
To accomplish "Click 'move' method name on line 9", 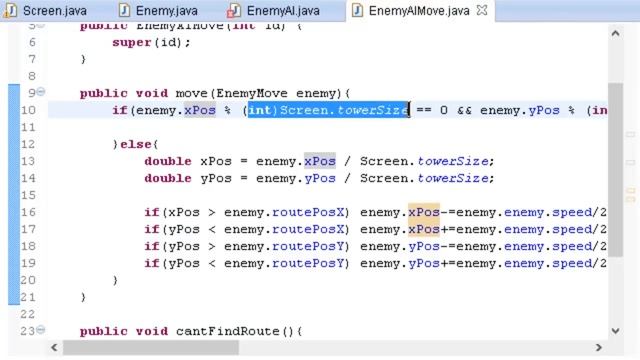I will tap(192, 93).
